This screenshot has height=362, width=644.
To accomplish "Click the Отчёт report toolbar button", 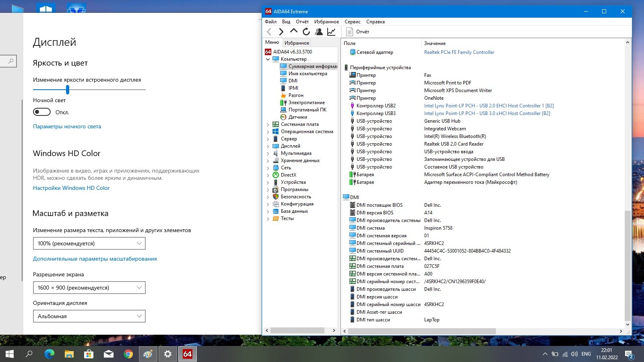I will [x=358, y=32].
